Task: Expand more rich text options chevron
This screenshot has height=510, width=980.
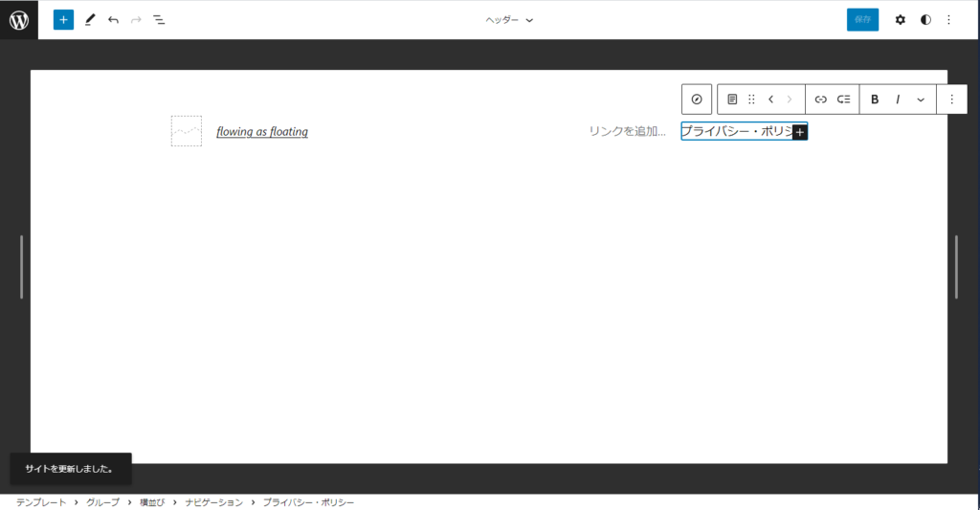Action: click(x=921, y=100)
